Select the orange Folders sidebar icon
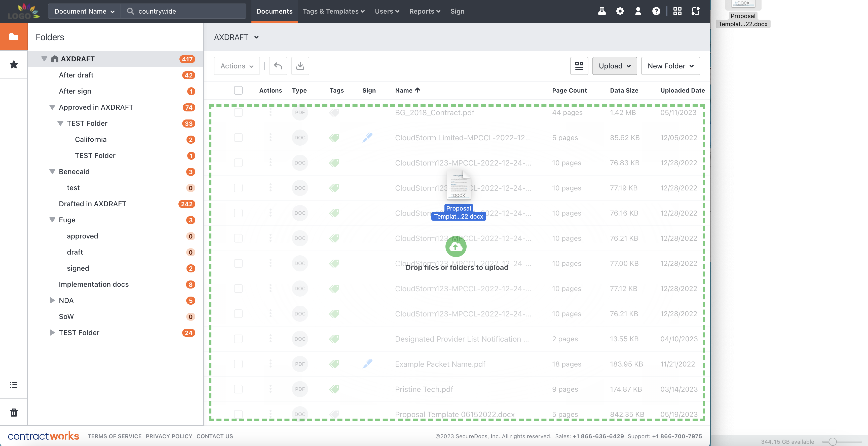 click(14, 37)
